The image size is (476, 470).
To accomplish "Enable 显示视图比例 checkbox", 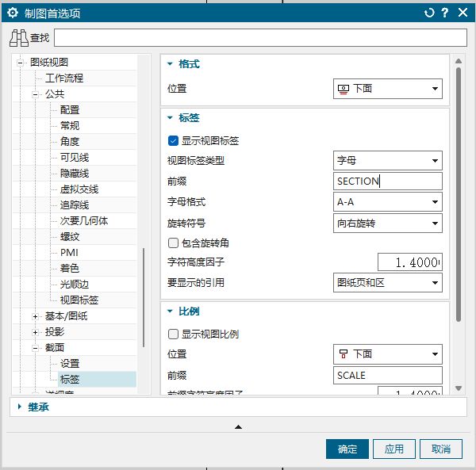I will [x=173, y=334].
